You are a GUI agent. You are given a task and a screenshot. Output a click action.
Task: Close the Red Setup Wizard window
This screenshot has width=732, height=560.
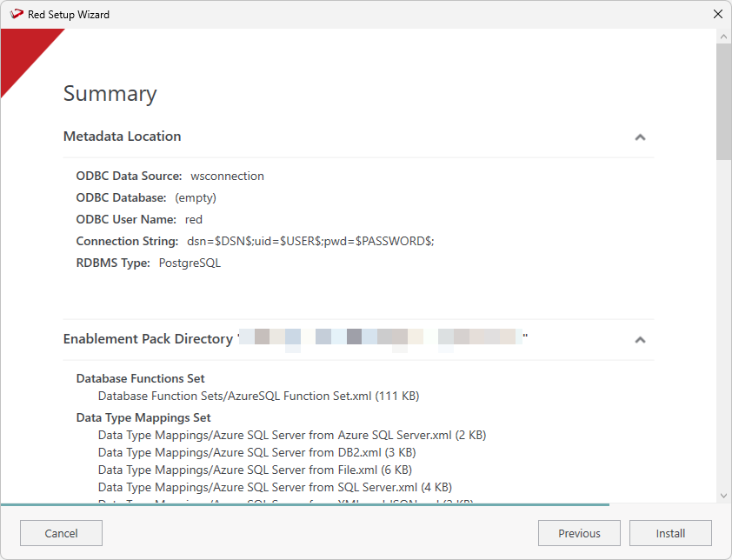717,14
